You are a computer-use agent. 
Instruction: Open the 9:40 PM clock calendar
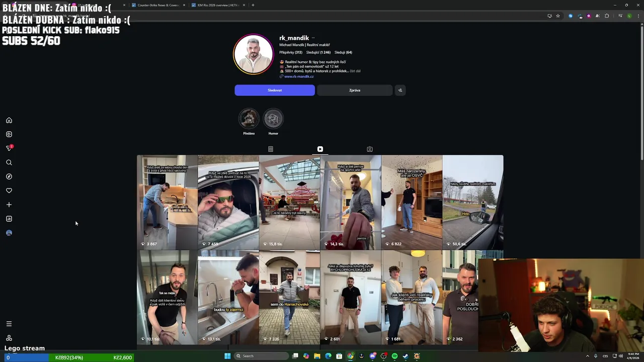click(x=633, y=356)
